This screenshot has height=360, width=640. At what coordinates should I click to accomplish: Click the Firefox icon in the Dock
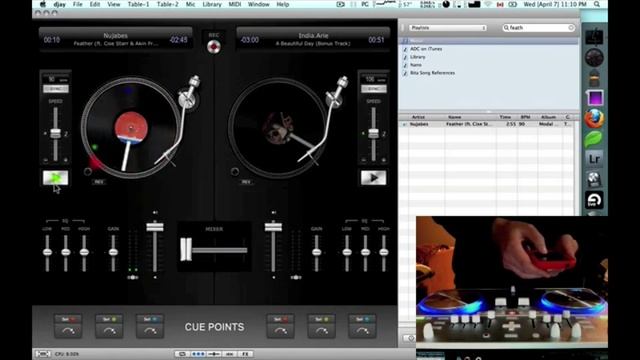594,118
